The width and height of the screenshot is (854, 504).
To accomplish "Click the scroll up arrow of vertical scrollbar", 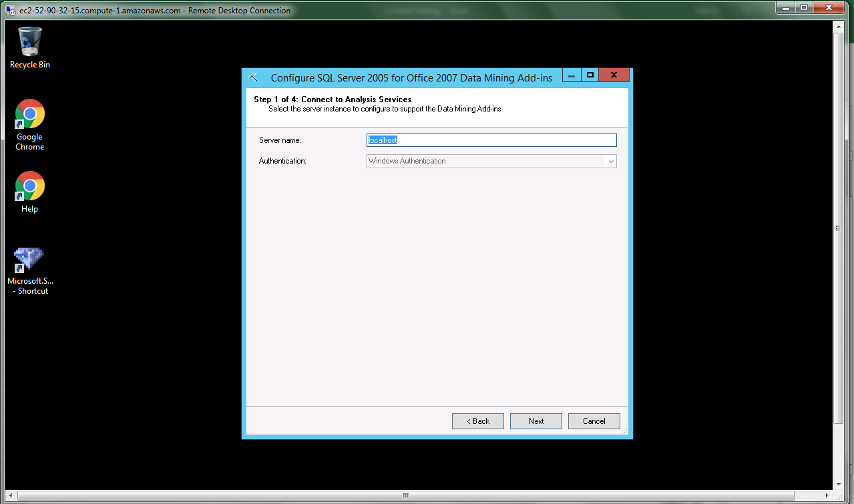I will point(839,25).
